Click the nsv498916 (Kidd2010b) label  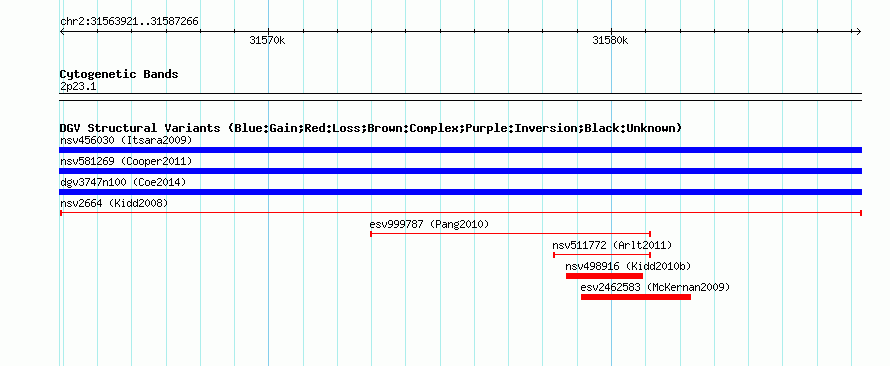[628, 266]
